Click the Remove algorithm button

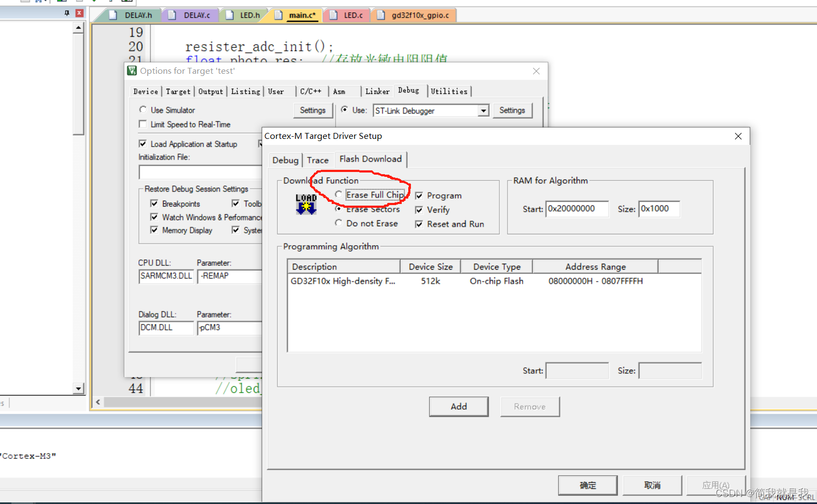coord(530,406)
